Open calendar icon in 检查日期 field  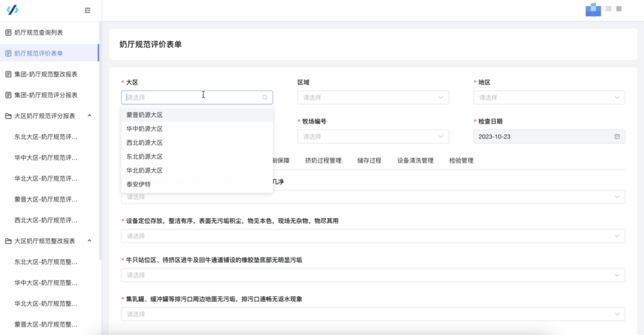pyautogui.click(x=617, y=137)
